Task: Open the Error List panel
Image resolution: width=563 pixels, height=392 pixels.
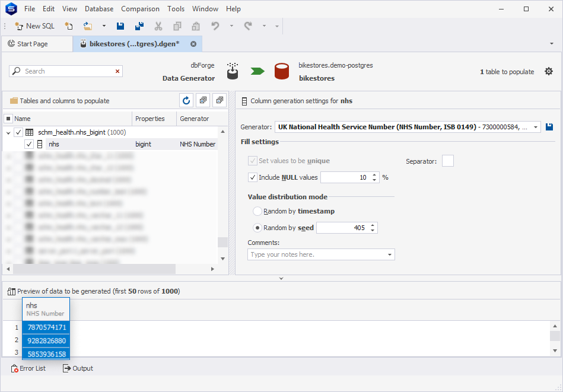Action: [28, 368]
